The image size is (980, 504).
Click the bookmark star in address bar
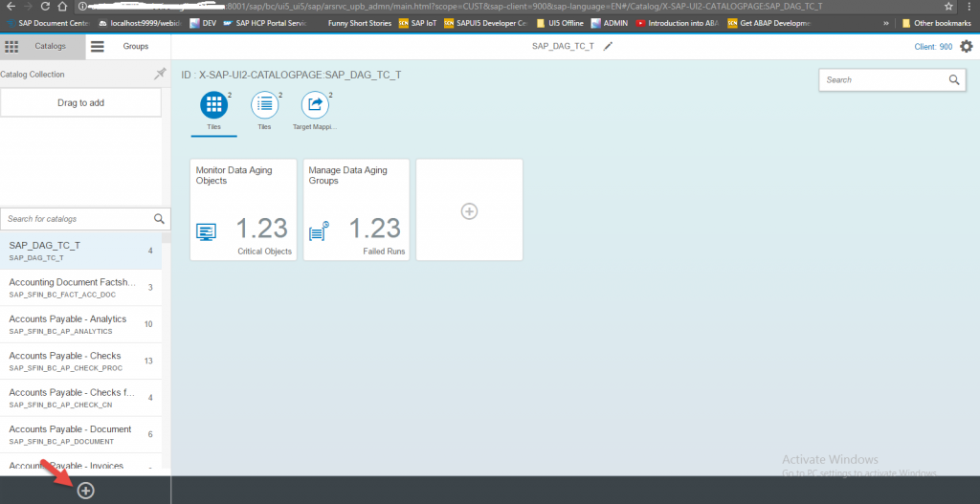point(948,7)
